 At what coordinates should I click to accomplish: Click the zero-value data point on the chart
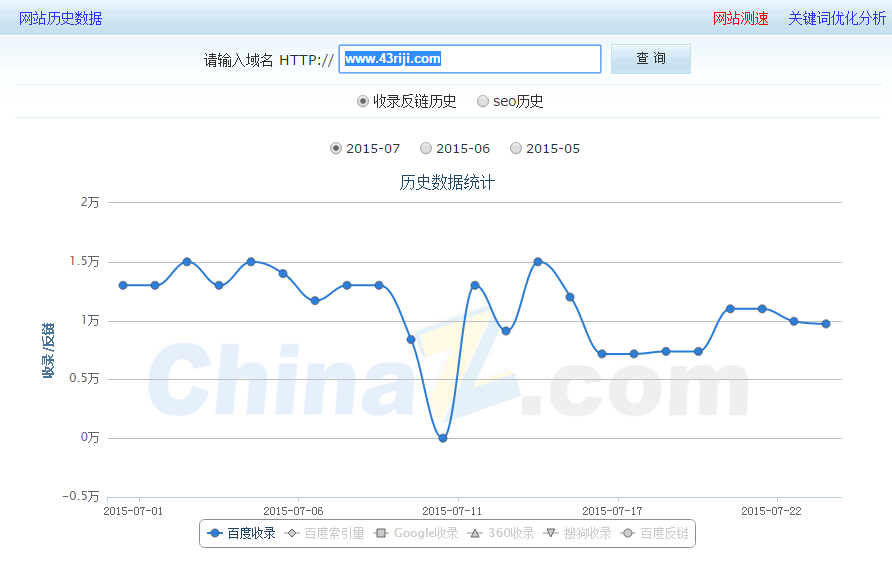pyautogui.click(x=443, y=438)
